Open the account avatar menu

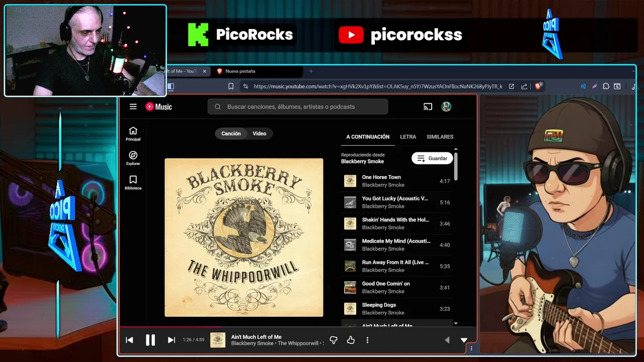pyautogui.click(x=446, y=107)
